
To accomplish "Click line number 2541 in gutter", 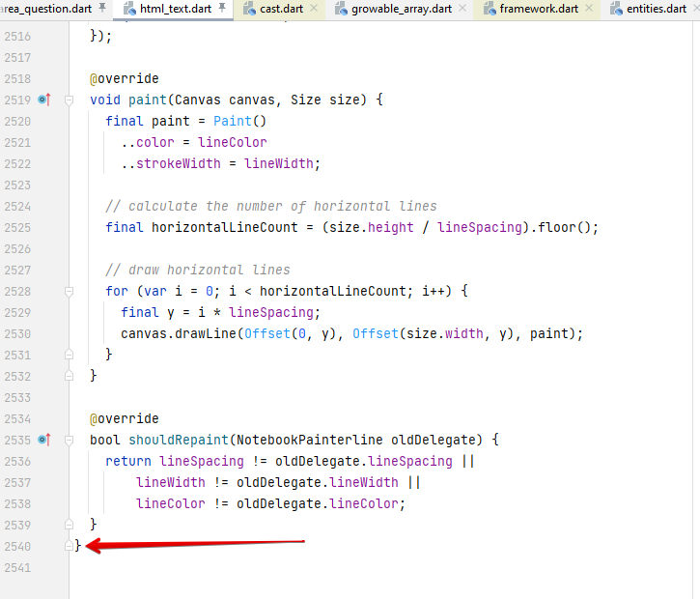I will coord(17,568).
